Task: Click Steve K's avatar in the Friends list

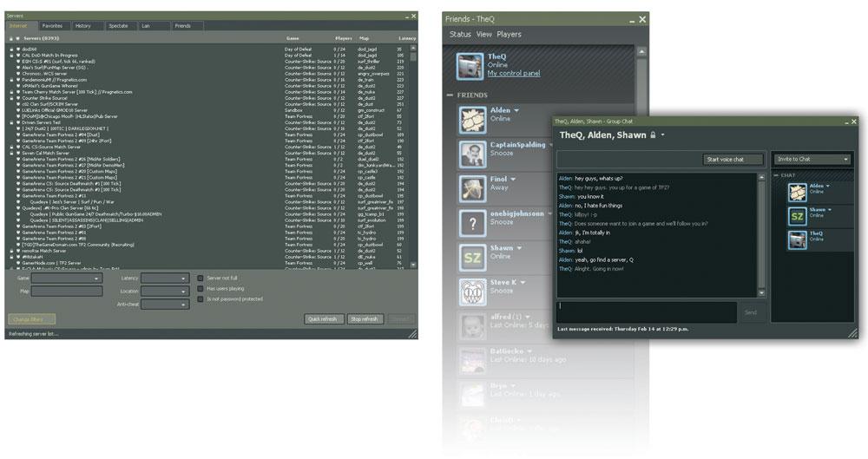Action: pos(472,292)
